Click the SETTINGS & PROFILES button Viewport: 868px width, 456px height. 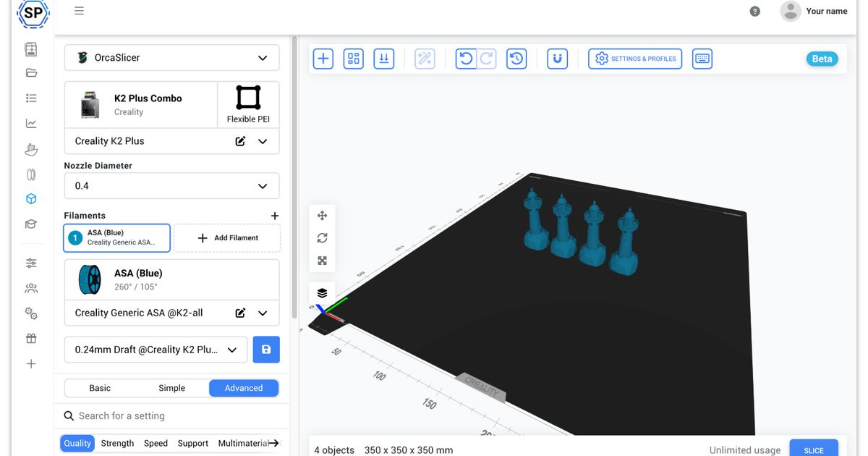(635, 59)
